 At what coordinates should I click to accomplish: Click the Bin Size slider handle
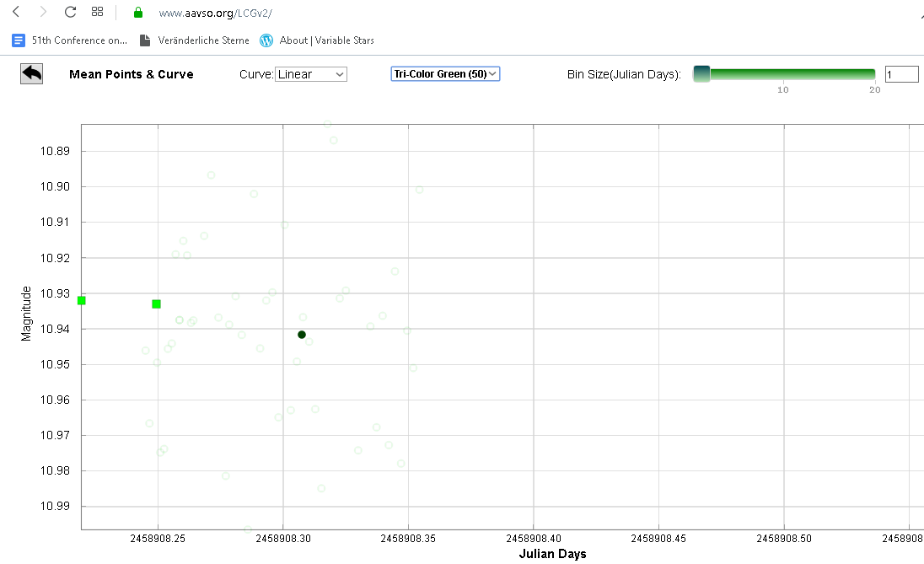tap(701, 74)
